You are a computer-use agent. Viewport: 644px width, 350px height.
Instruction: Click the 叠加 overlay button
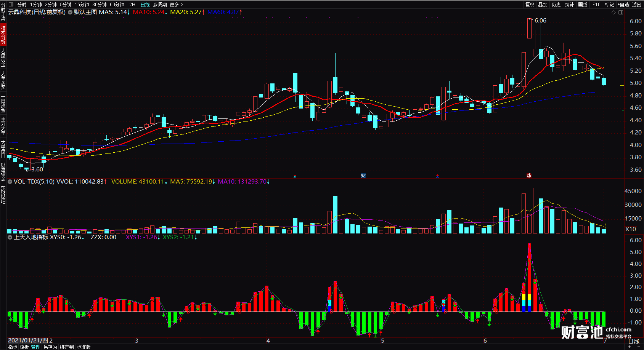click(543, 5)
